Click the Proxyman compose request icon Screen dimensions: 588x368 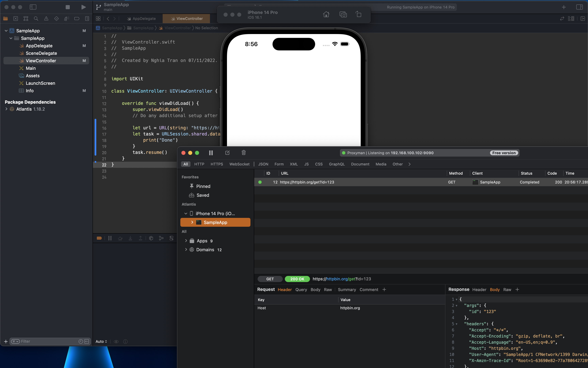click(227, 153)
